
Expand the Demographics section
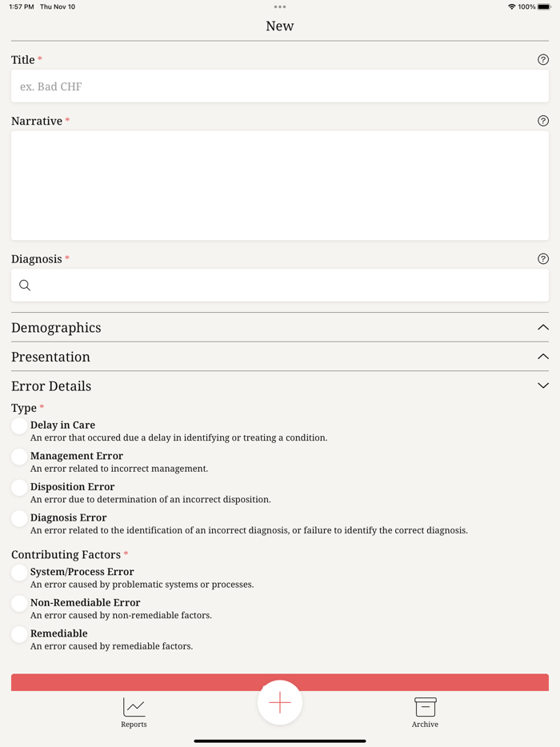pos(543,327)
